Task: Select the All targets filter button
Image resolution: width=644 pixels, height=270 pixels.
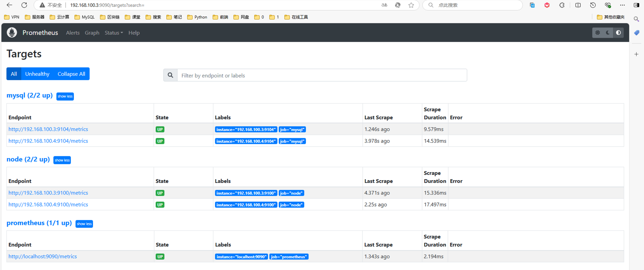Action: coord(14,74)
